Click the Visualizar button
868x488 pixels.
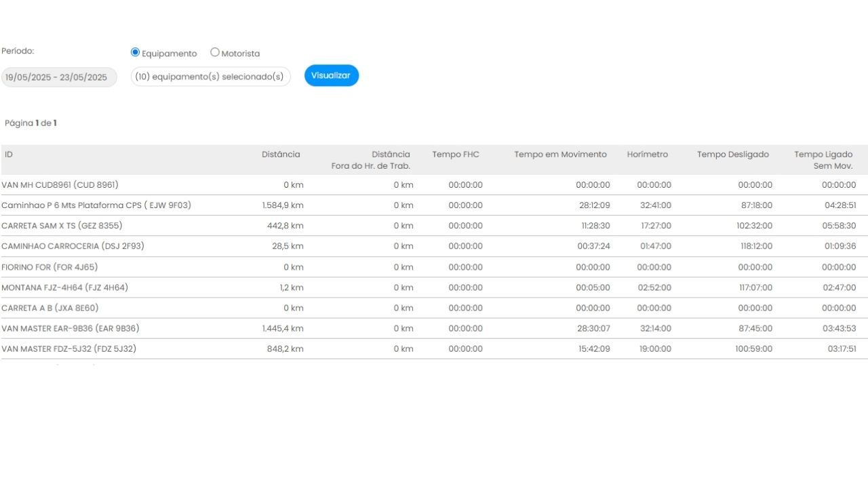331,75
